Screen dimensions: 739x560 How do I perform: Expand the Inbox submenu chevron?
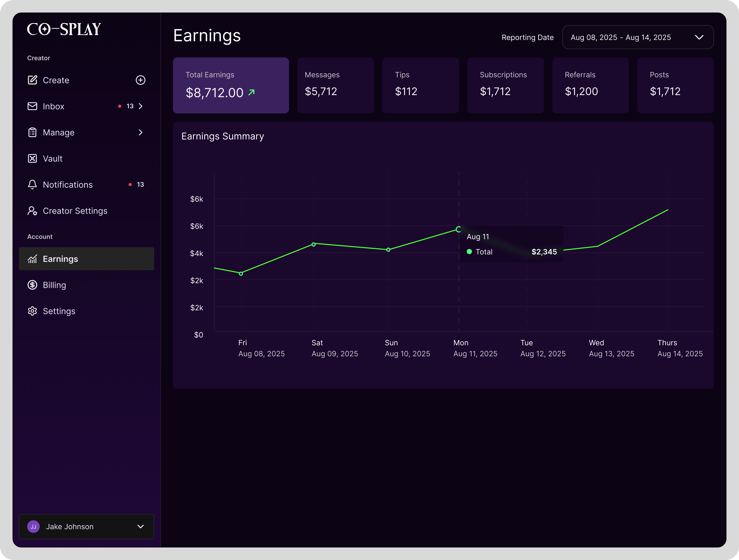coord(141,106)
